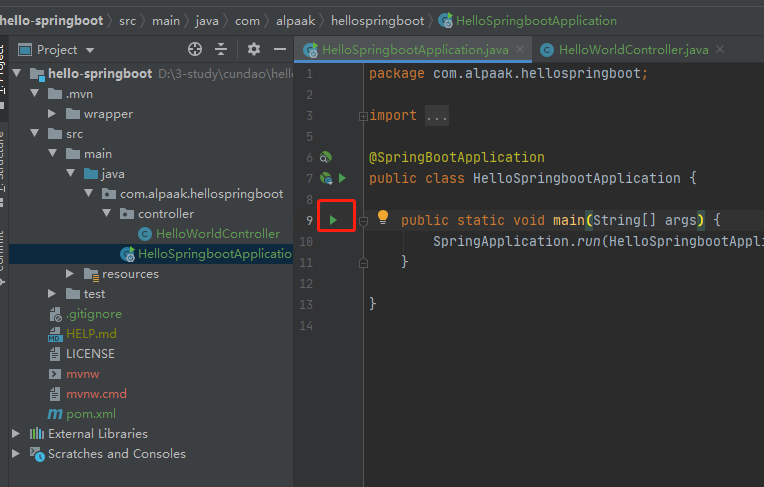
Task: Click the Project view icon in panel header
Action: click(24, 50)
